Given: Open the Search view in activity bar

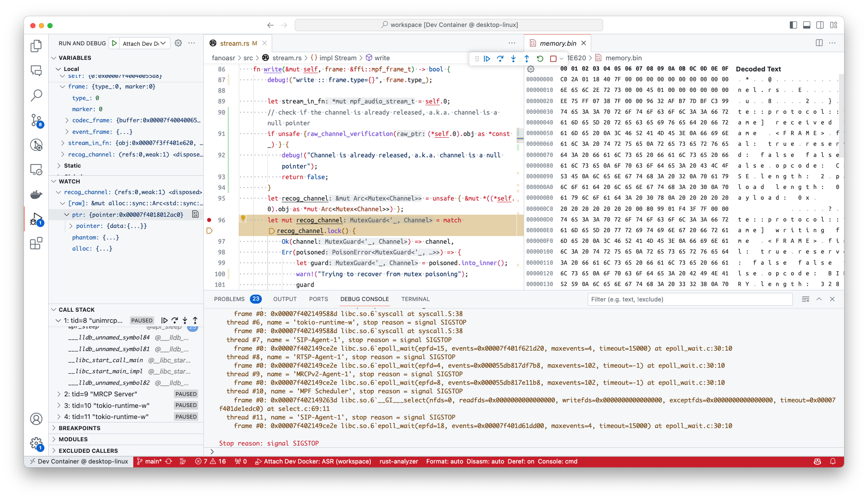Looking at the screenshot, I should [x=36, y=95].
